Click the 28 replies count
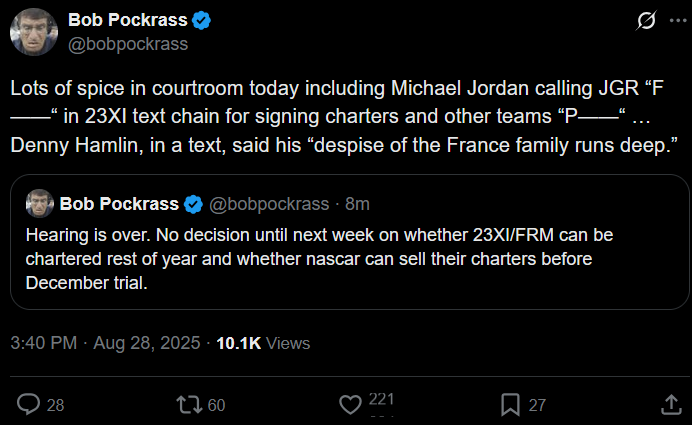The height and width of the screenshot is (425, 692). click(55, 405)
